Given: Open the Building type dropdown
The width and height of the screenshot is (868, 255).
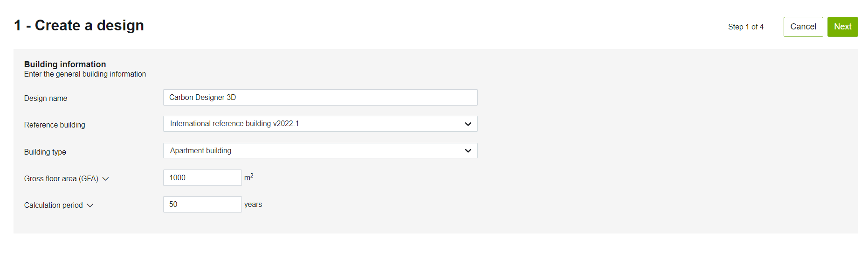Looking at the screenshot, I should click(320, 151).
